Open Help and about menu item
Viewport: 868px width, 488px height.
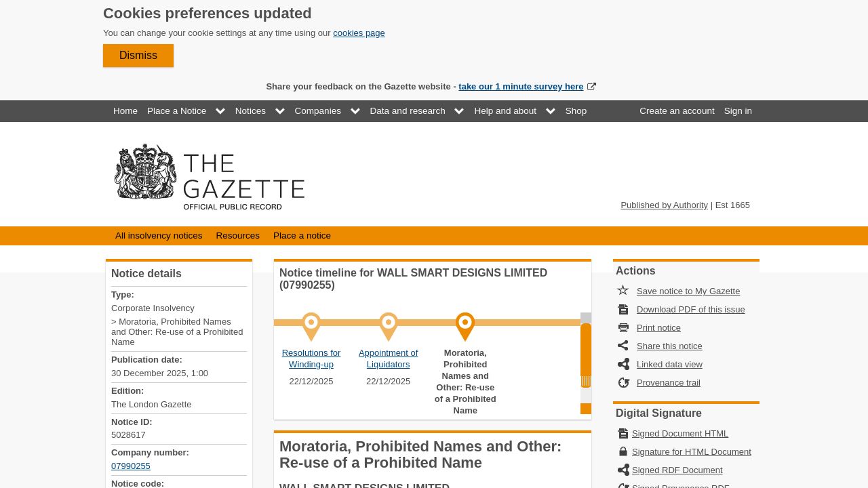point(505,111)
